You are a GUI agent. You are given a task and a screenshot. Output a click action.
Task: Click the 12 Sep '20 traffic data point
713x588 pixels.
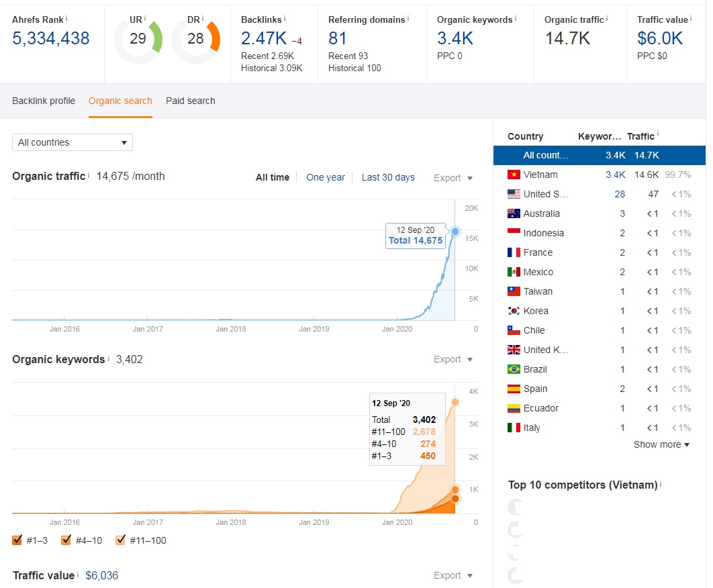[455, 232]
